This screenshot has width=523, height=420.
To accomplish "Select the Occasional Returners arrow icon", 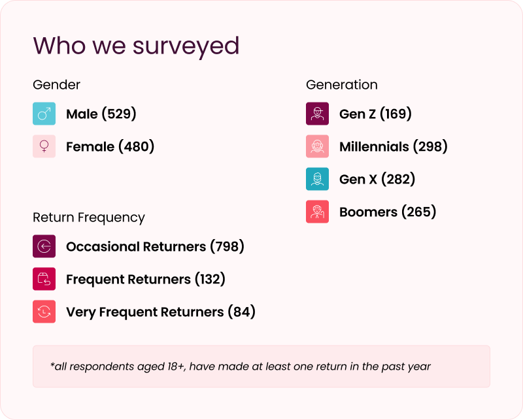I will click(x=44, y=246).
